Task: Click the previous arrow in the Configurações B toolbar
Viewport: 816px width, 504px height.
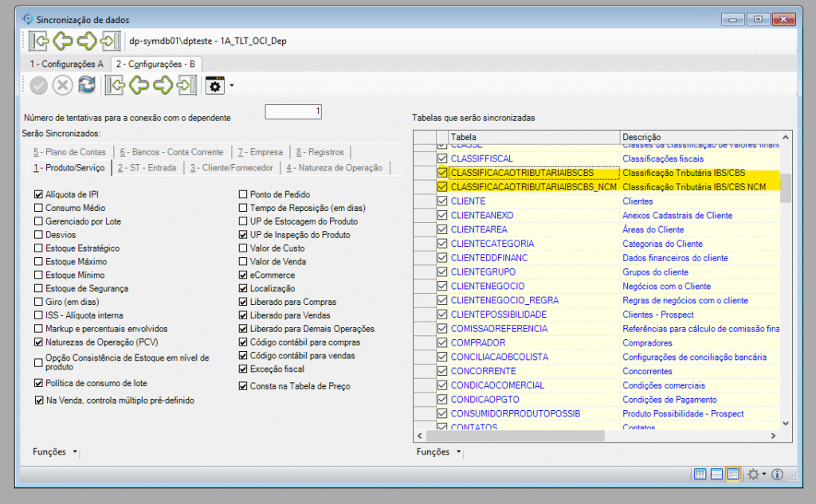Action: [139, 85]
